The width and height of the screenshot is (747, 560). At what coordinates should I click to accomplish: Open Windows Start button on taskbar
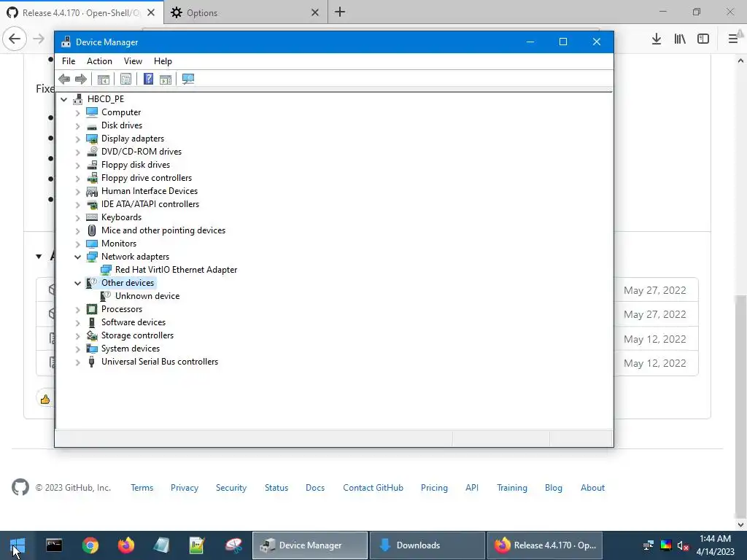[18, 545]
